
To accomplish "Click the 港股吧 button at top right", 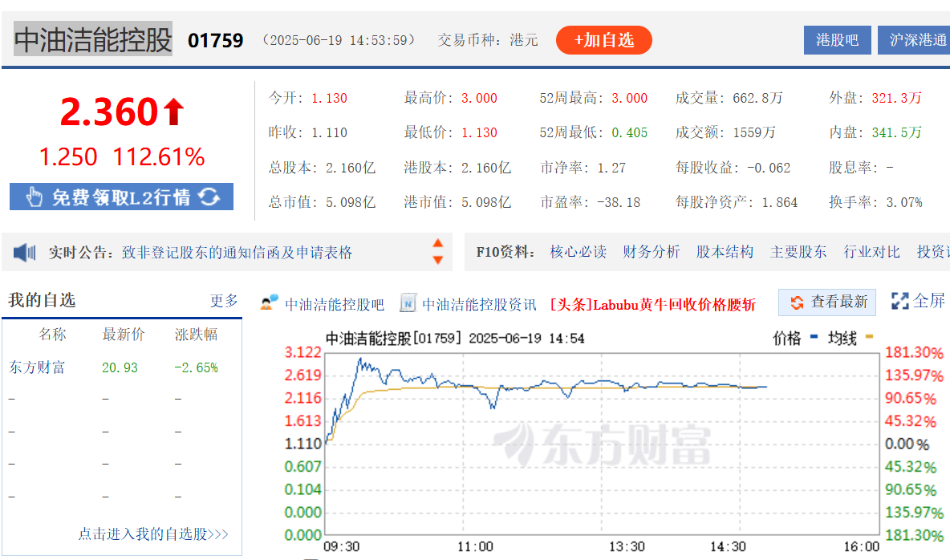I will pyautogui.click(x=837, y=39).
